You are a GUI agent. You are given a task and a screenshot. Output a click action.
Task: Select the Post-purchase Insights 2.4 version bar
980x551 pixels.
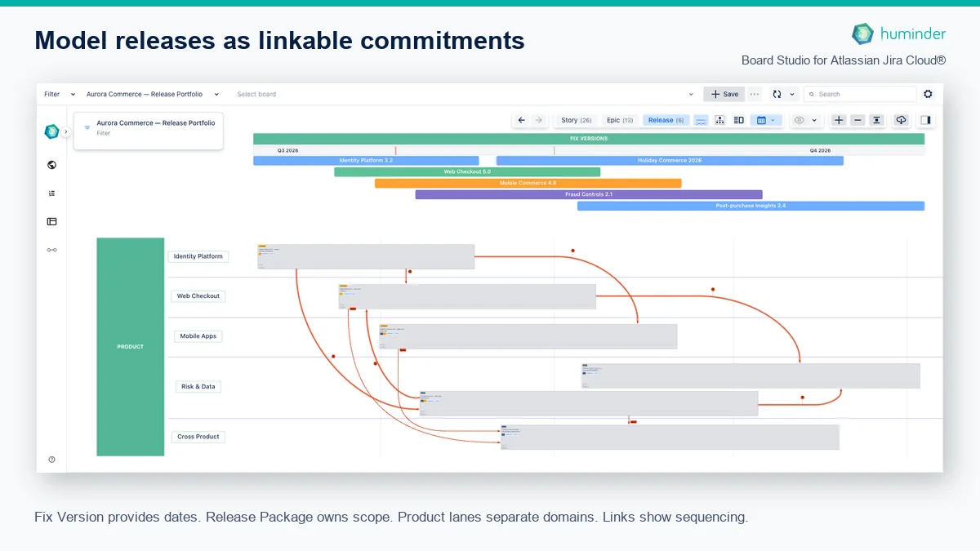click(x=751, y=207)
